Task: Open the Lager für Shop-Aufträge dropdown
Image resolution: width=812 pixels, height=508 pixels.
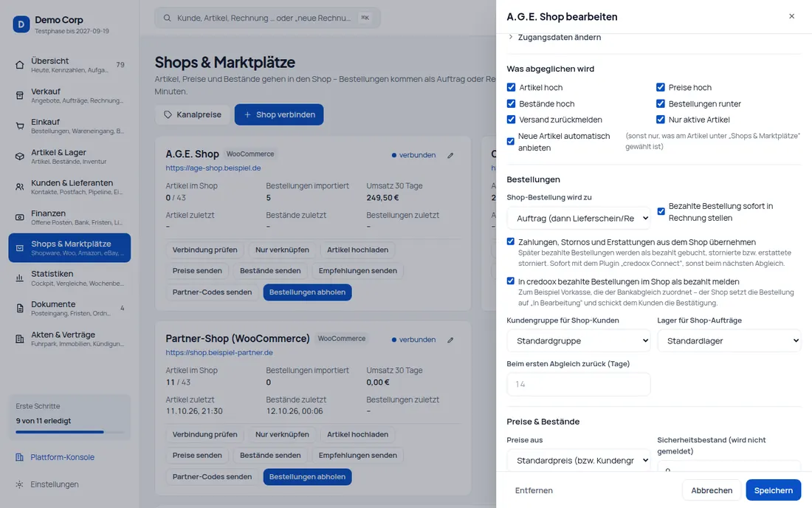Action: 729,340
